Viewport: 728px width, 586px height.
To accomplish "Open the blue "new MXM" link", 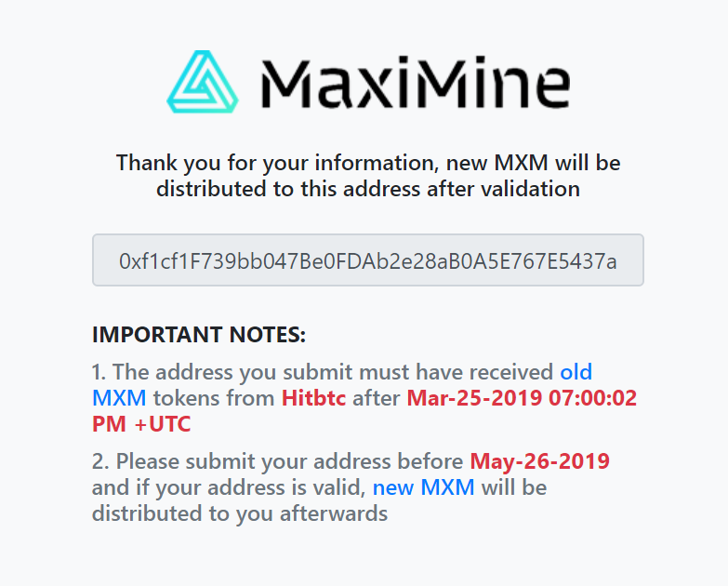I will pos(423,487).
